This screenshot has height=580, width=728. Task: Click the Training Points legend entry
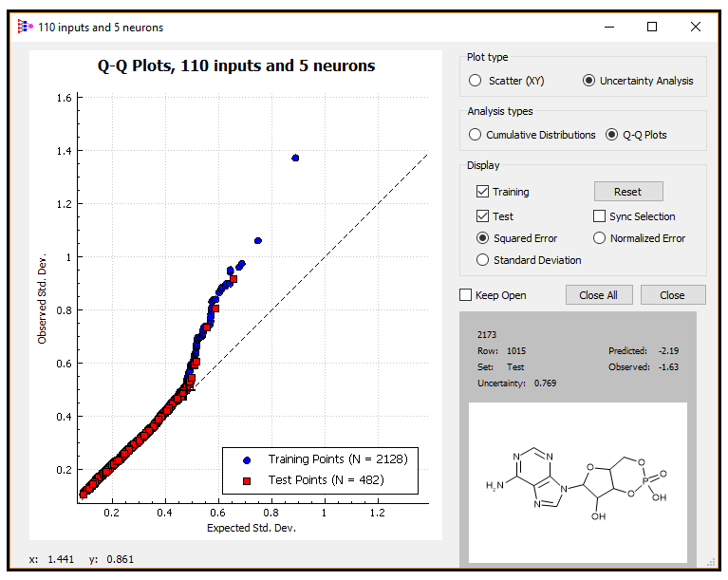326,459
